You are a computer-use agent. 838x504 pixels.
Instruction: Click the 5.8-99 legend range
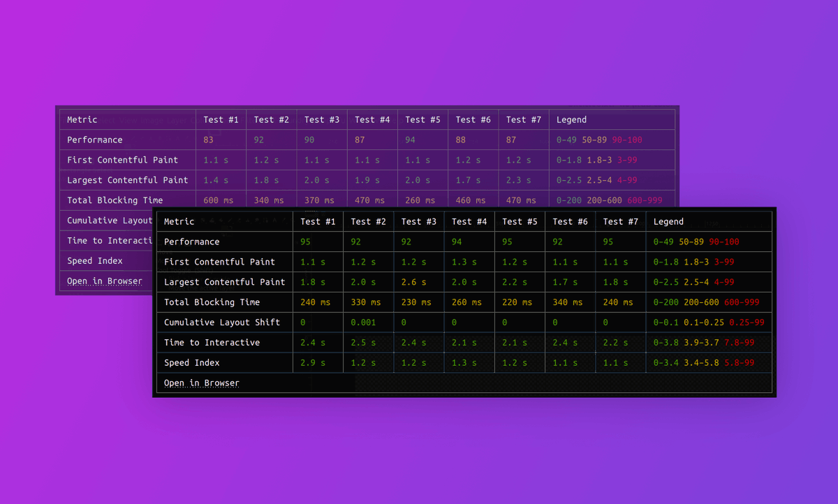coord(739,363)
